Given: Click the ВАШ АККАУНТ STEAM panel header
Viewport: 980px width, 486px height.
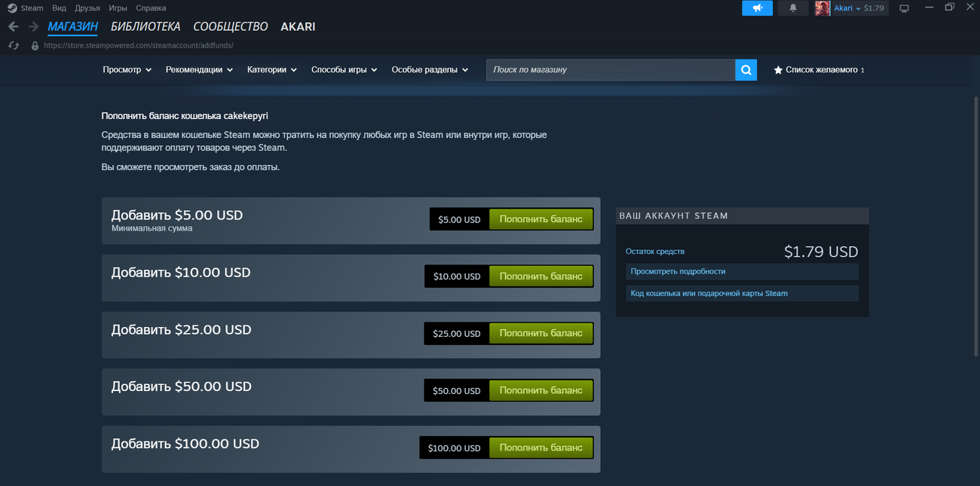Looking at the screenshot, I should coord(743,215).
